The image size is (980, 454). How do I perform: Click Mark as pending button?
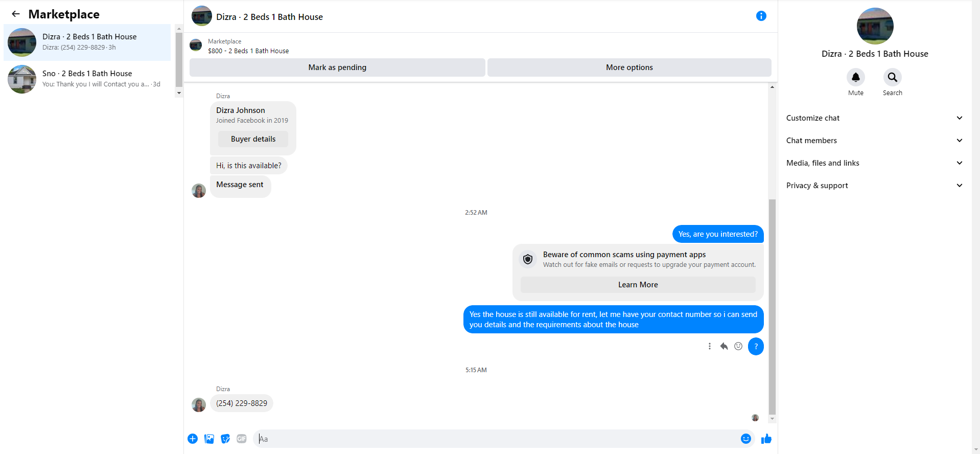(337, 67)
